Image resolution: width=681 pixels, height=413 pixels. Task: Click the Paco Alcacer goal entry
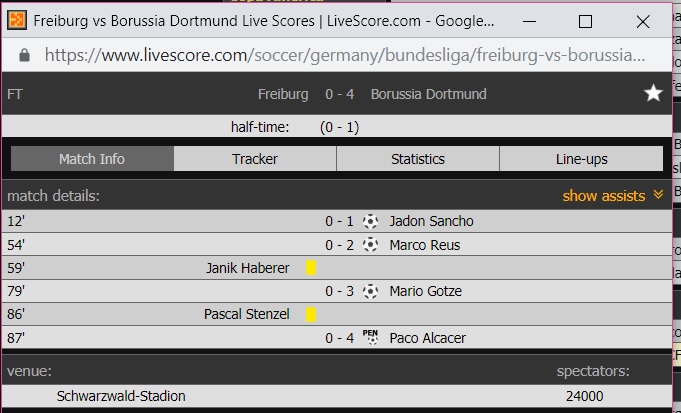click(x=427, y=338)
